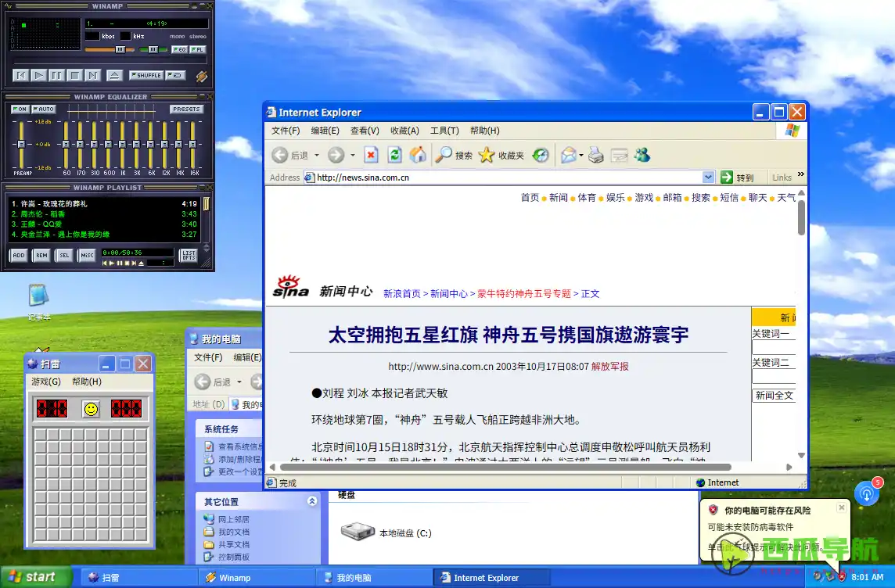Refresh the page in Internet Explorer
This screenshot has height=588, width=895.
394,155
